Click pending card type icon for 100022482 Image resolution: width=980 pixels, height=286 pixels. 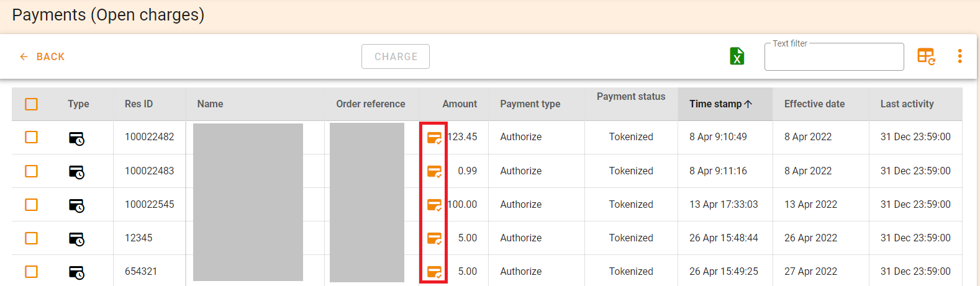(x=76, y=138)
